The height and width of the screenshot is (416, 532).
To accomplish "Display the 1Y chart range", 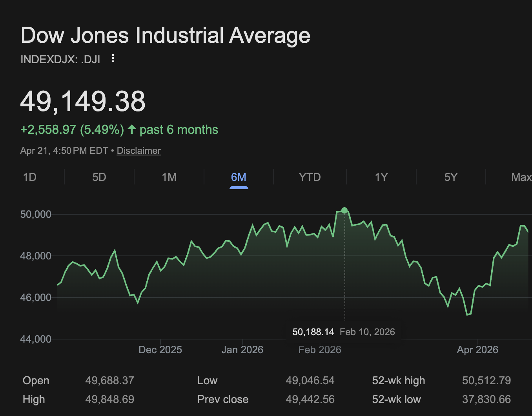I will [381, 177].
